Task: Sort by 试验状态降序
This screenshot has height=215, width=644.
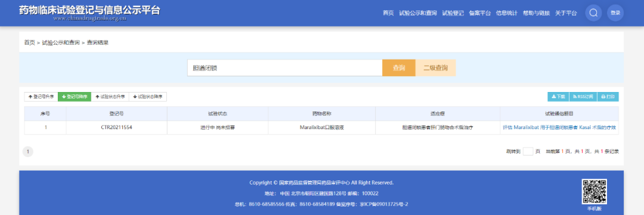Action: tap(148, 97)
